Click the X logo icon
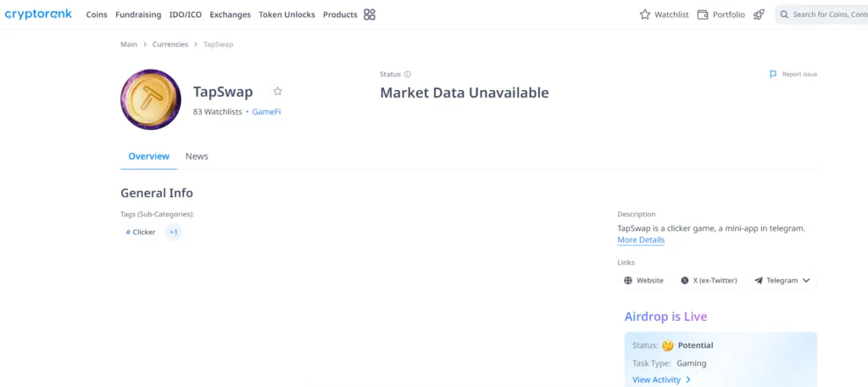The height and width of the screenshot is (387, 868). click(685, 281)
